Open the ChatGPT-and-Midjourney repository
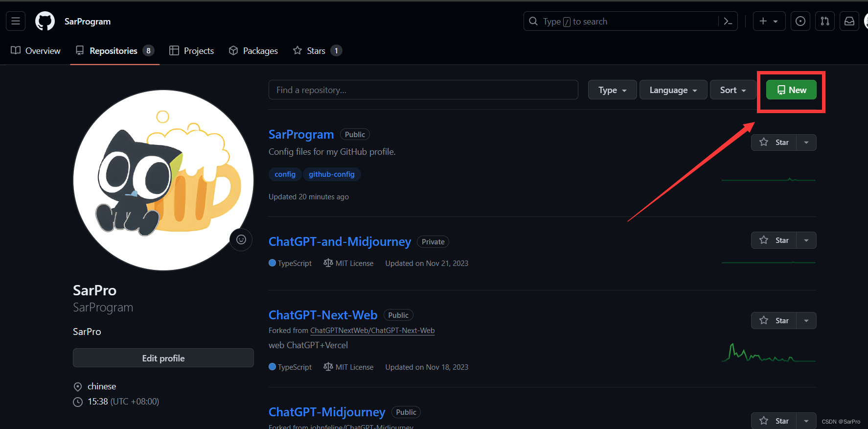Screen dimensions: 868x429 tap(340, 241)
